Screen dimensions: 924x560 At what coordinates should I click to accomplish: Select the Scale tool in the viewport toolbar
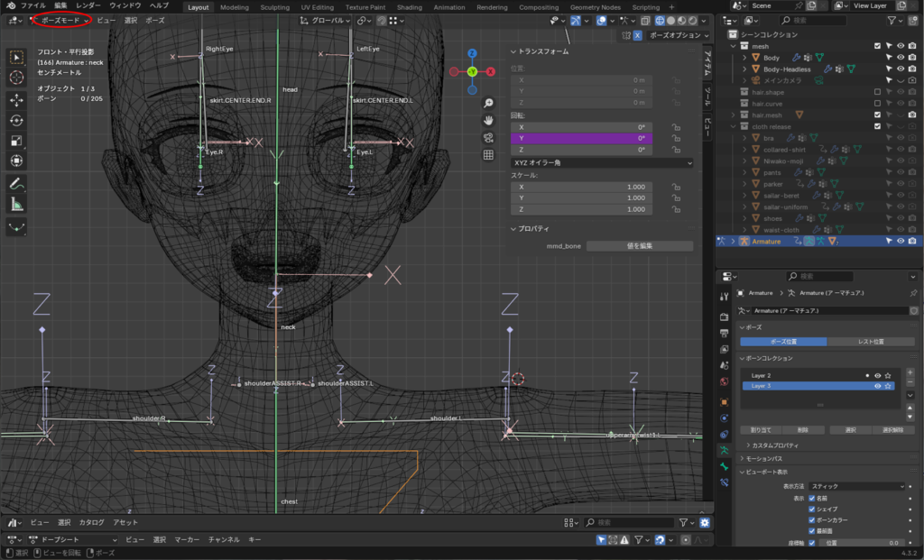[17, 141]
